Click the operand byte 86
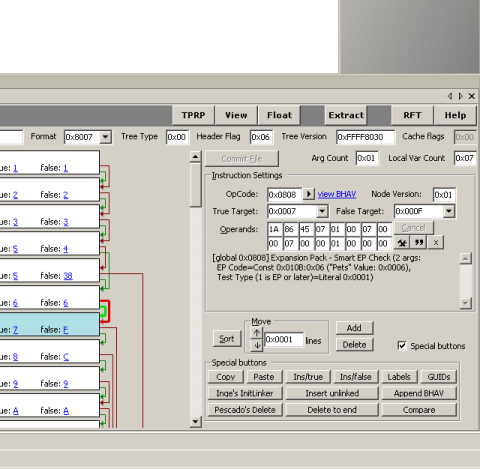 pos(290,229)
